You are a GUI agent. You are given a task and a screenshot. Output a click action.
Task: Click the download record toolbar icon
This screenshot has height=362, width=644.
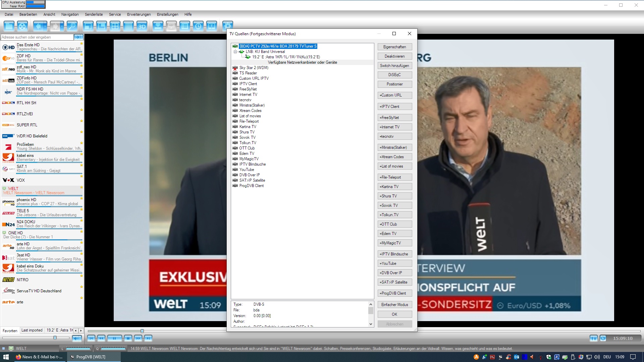158,26
